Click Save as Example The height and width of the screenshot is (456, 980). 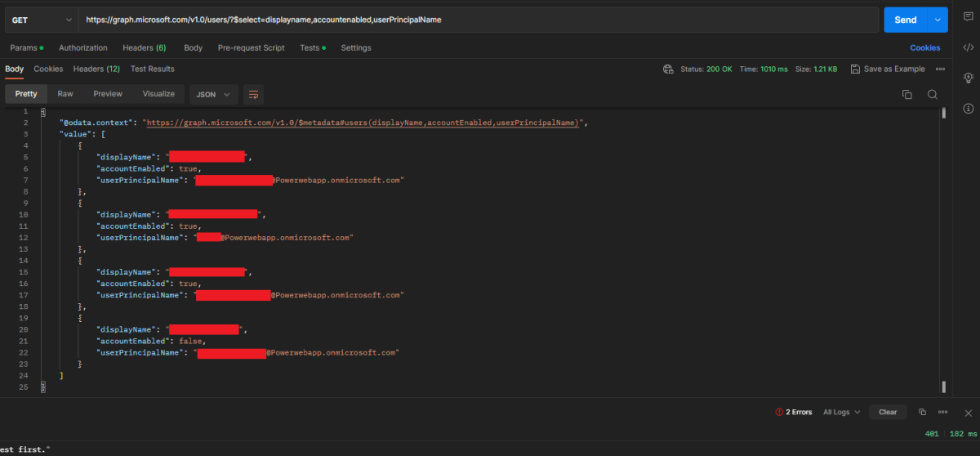[894, 69]
